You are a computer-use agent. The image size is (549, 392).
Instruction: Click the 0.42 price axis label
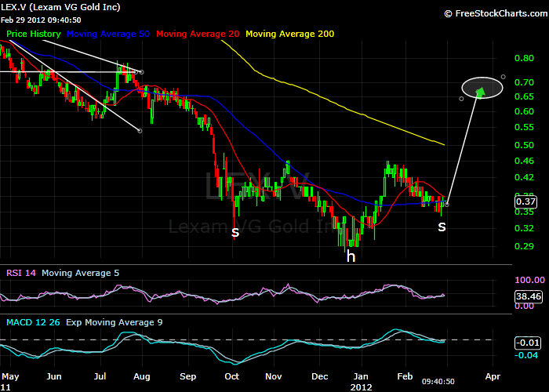524,177
